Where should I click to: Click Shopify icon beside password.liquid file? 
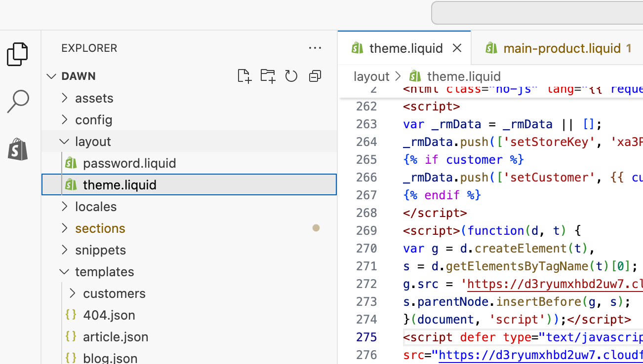tap(71, 163)
